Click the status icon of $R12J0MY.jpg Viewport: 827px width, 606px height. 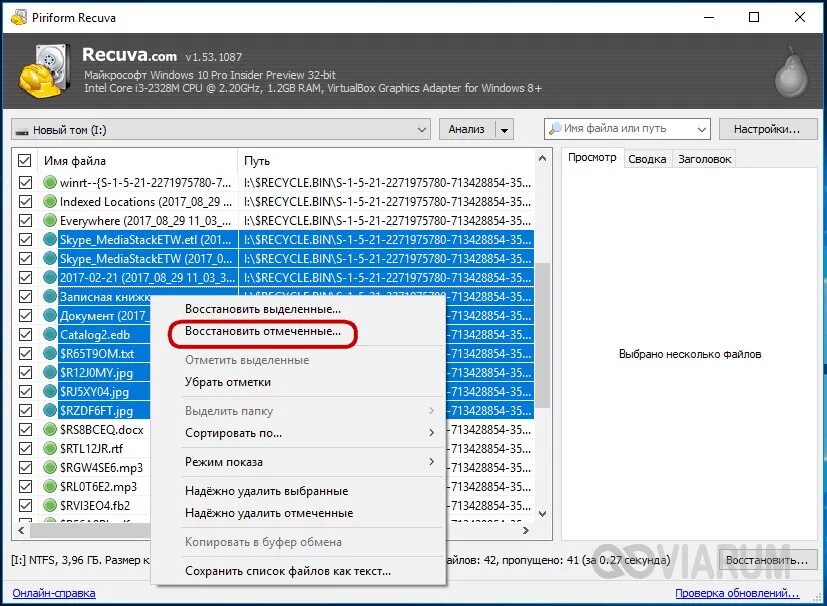point(50,372)
